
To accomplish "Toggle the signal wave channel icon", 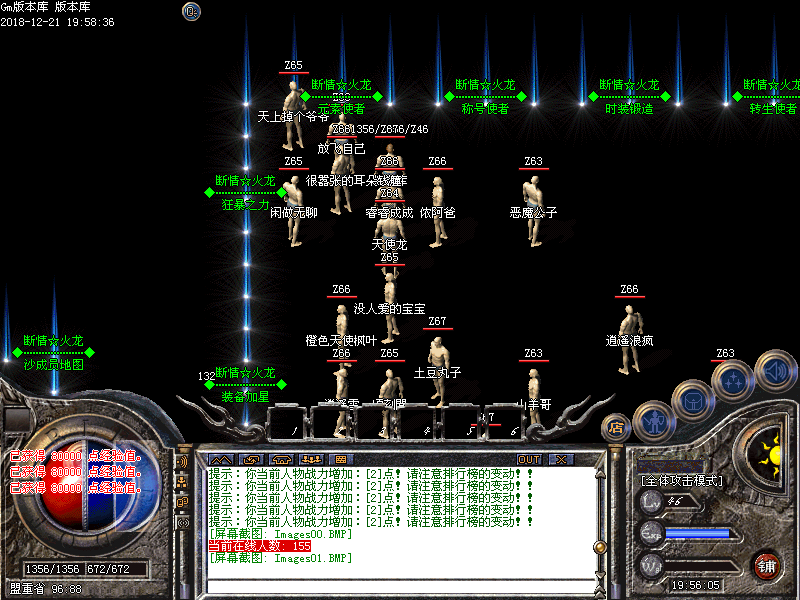I will click(x=182, y=522).
